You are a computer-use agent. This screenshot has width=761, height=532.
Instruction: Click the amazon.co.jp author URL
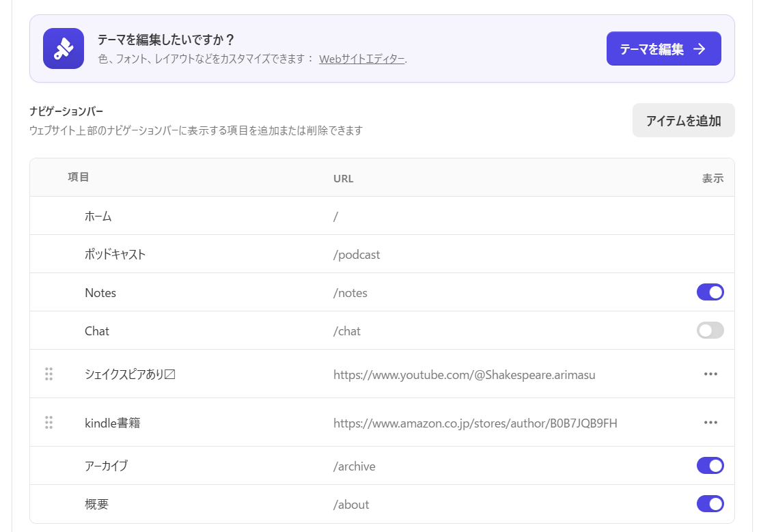475,423
